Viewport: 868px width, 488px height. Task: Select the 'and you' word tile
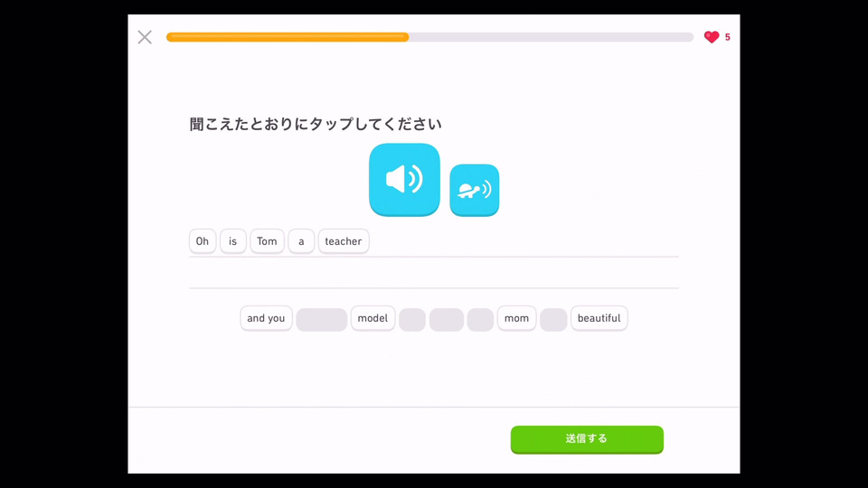(x=266, y=318)
